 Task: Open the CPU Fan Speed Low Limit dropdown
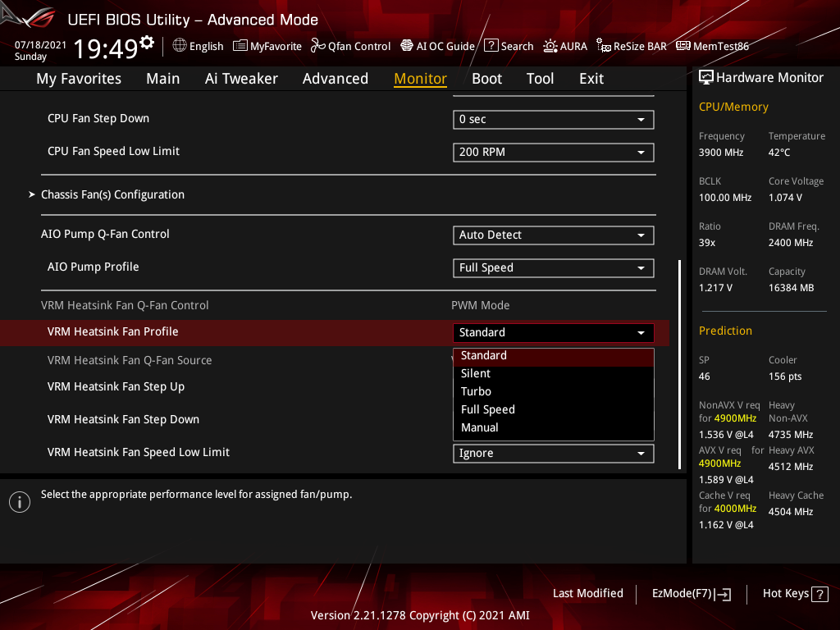(553, 152)
